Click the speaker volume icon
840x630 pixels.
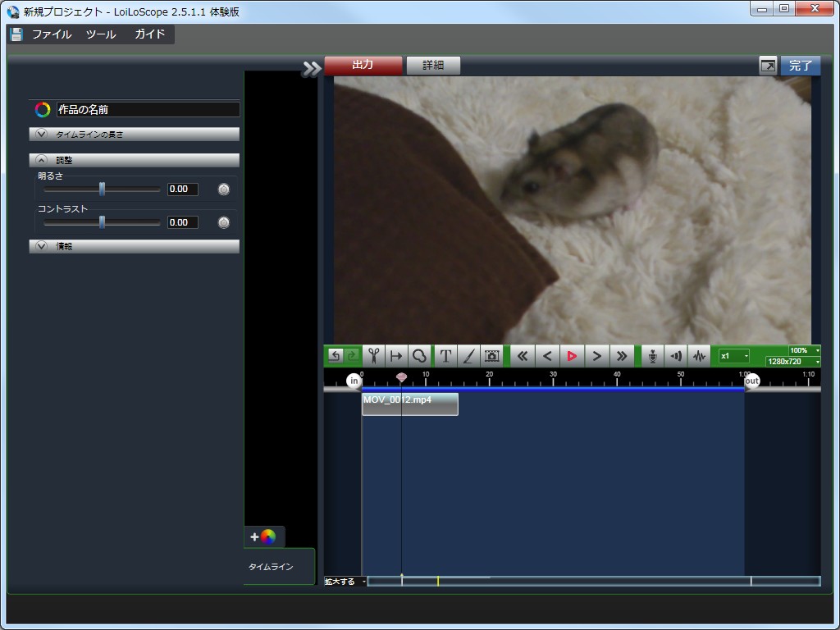676,356
